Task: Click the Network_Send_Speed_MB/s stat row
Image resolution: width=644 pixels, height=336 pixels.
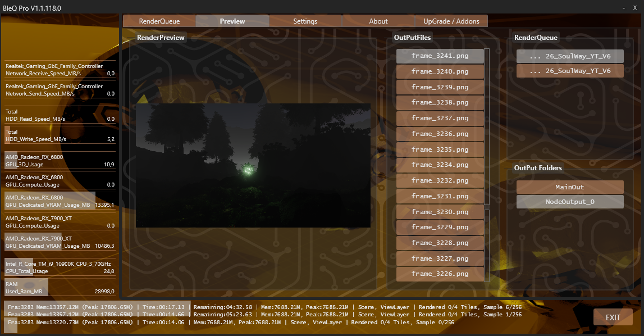Action: click(x=60, y=90)
